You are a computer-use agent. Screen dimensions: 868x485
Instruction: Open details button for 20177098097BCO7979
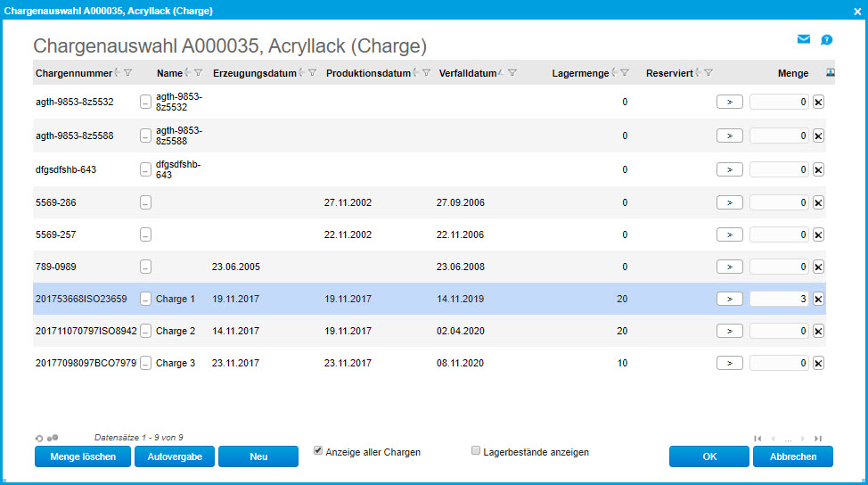tap(145, 363)
